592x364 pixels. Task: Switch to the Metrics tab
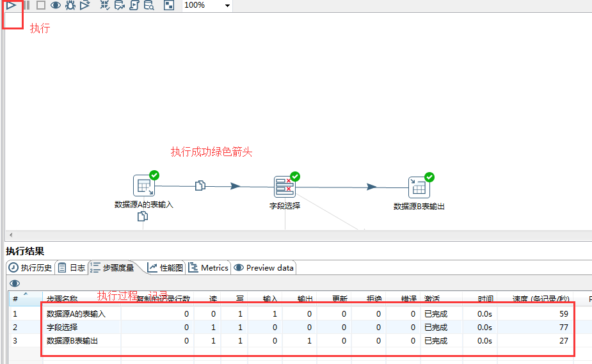point(209,268)
